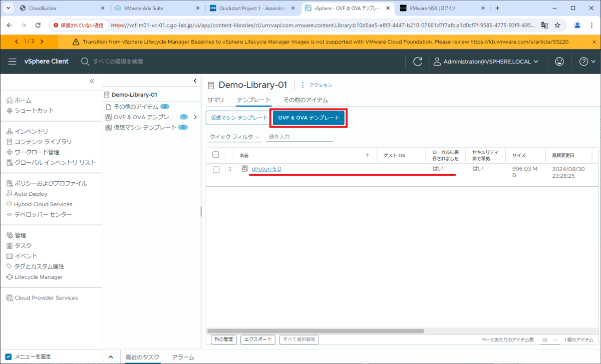Viewport: 601px width, 364px height.
Task: Switch to the テンプレート tab
Action: point(254,100)
